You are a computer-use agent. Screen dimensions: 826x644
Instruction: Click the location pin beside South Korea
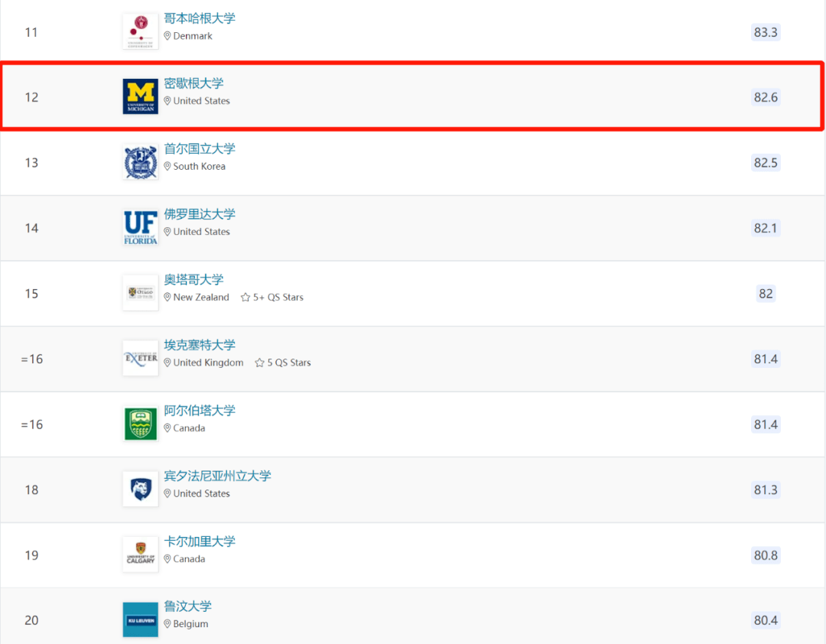point(167,166)
